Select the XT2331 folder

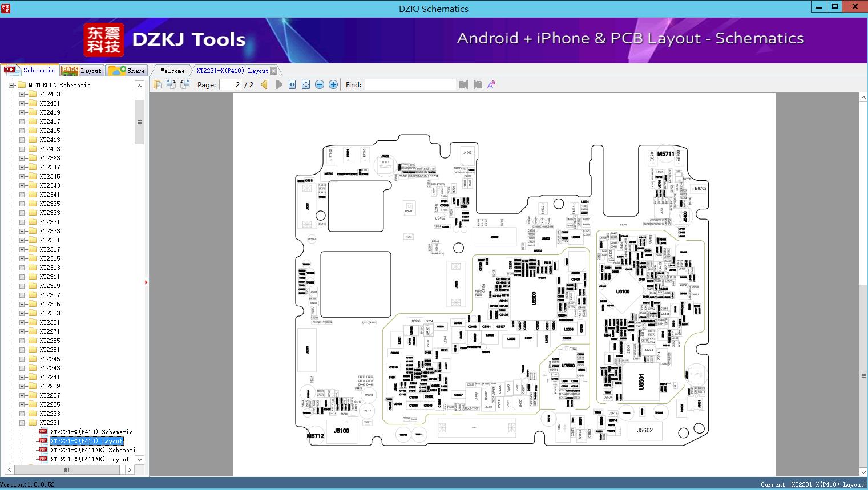pyautogui.click(x=50, y=222)
